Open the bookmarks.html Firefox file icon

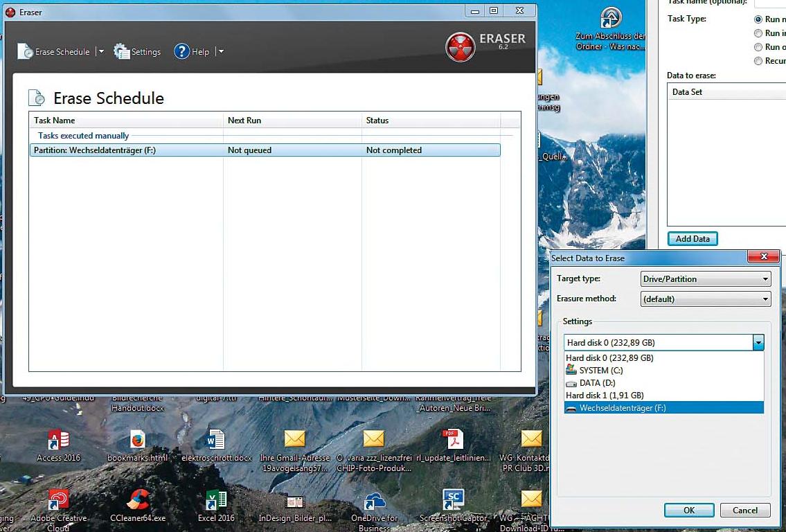tap(138, 441)
